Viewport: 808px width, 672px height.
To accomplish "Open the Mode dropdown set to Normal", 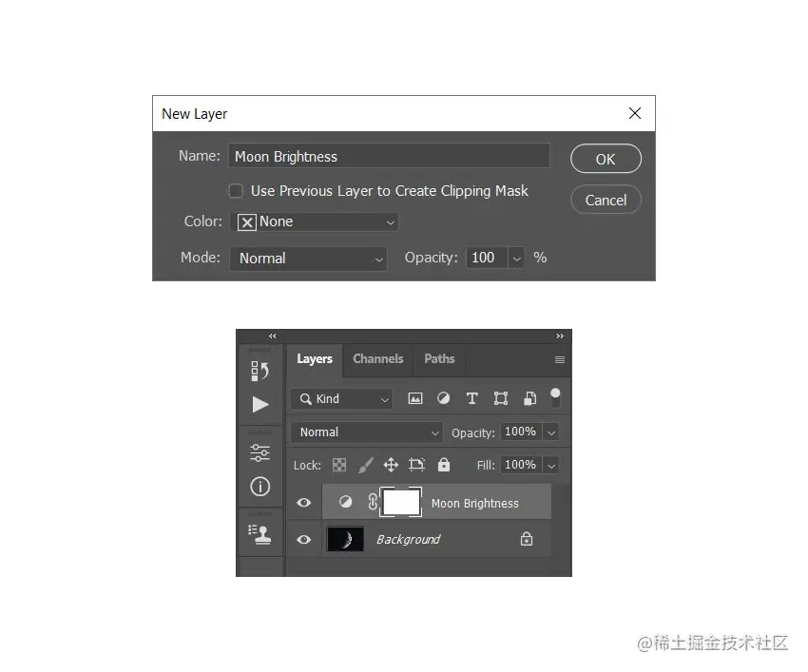I will point(308,258).
